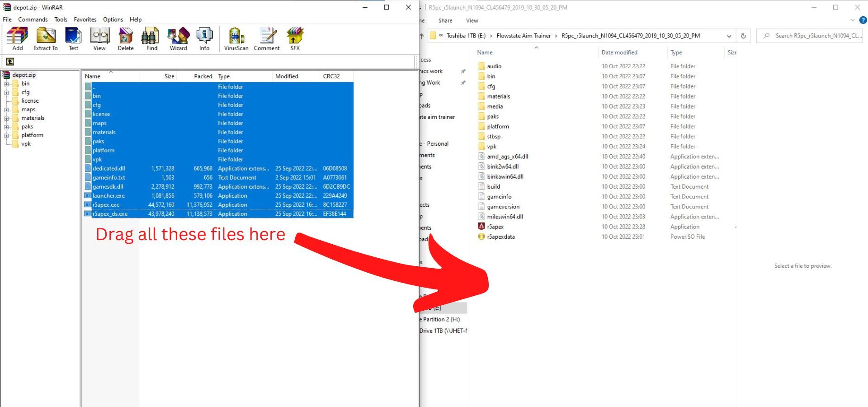This screenshot has height=407, width=868.
Task: Select the vpk folder in WinRAR tree
Action: click(x=26, y=144)
